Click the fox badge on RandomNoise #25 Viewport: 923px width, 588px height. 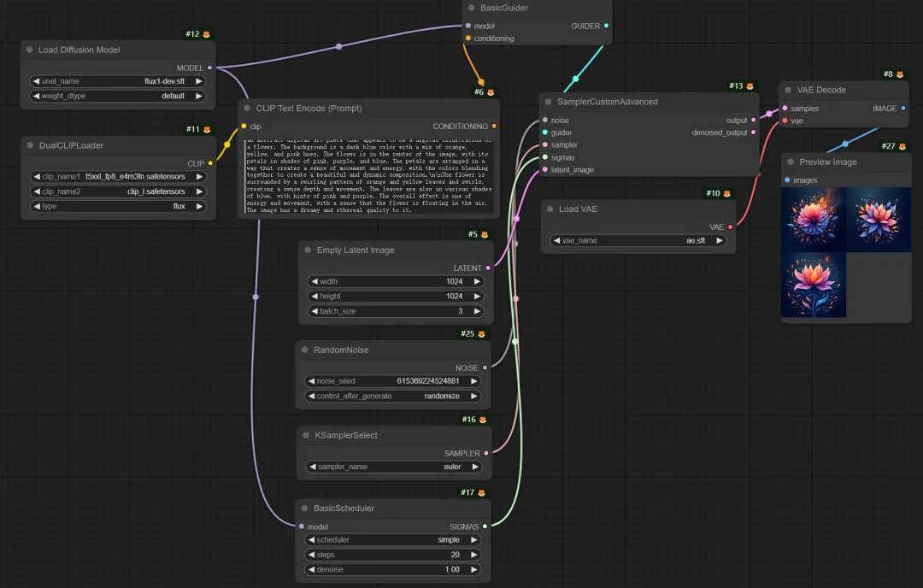pos(481,334)
